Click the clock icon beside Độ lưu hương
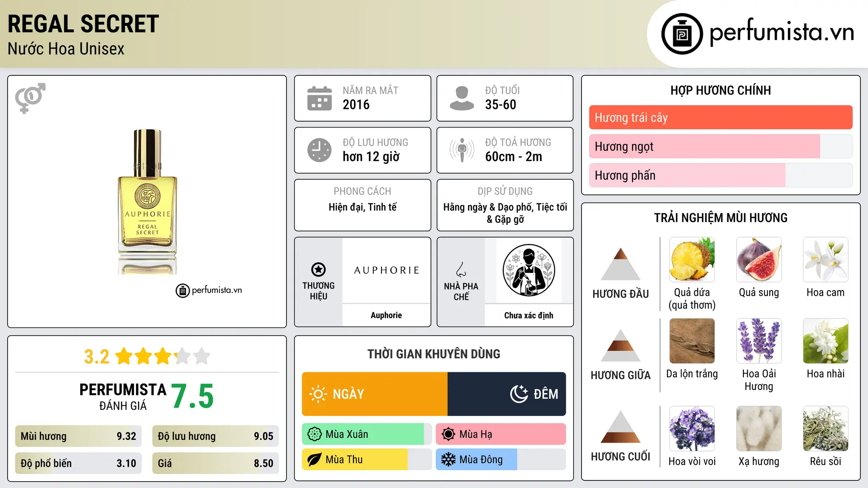The image size is (868, 488). pyautogui.click(x=320, y=150)
